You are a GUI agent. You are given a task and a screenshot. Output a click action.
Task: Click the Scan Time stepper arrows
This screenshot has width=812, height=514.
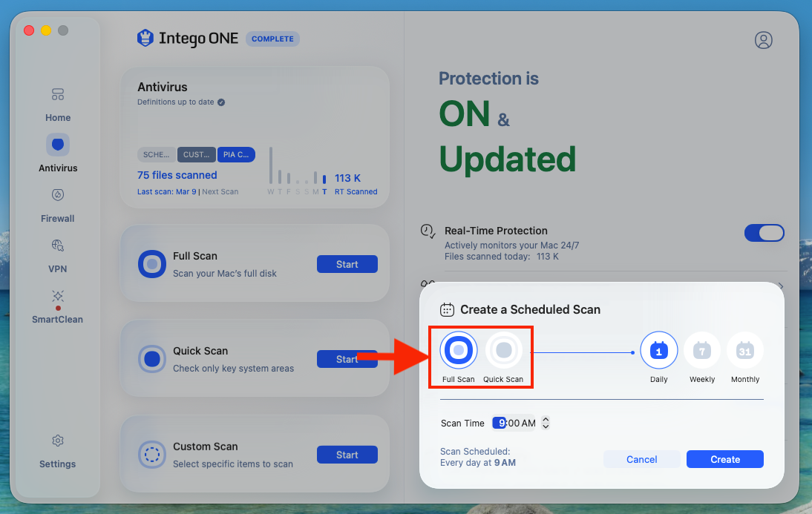coord(546,423)
